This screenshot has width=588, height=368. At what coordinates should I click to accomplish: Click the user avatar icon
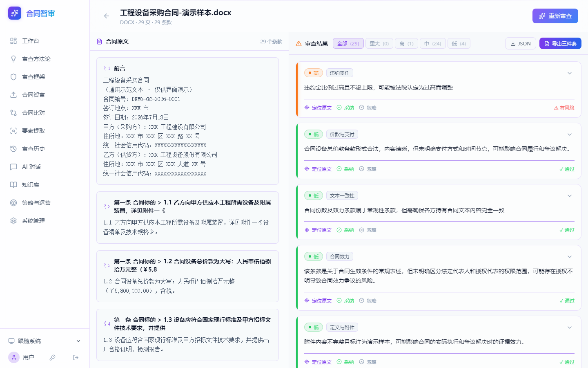[x=14, y=357]
